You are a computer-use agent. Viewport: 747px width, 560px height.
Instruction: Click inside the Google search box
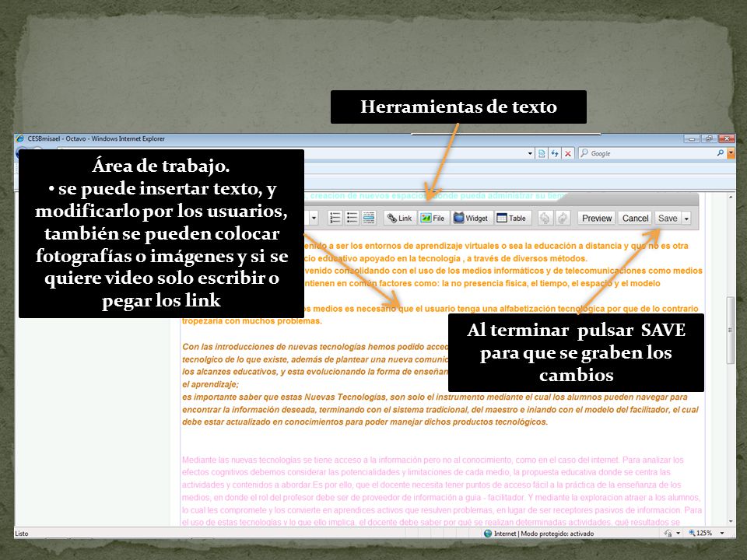click(x=650, y=153)
